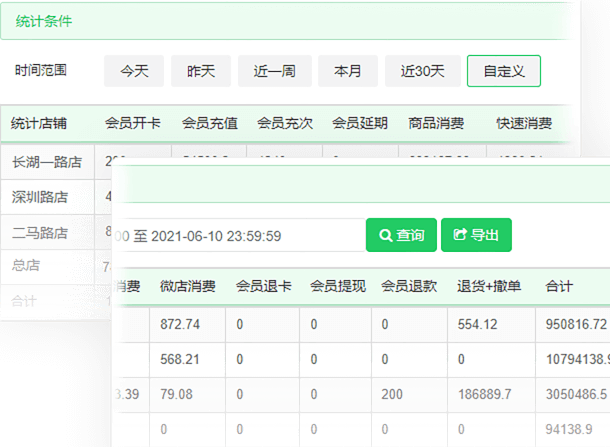
Task: Choose the 本月 time filter
Action: coord(348,71)
